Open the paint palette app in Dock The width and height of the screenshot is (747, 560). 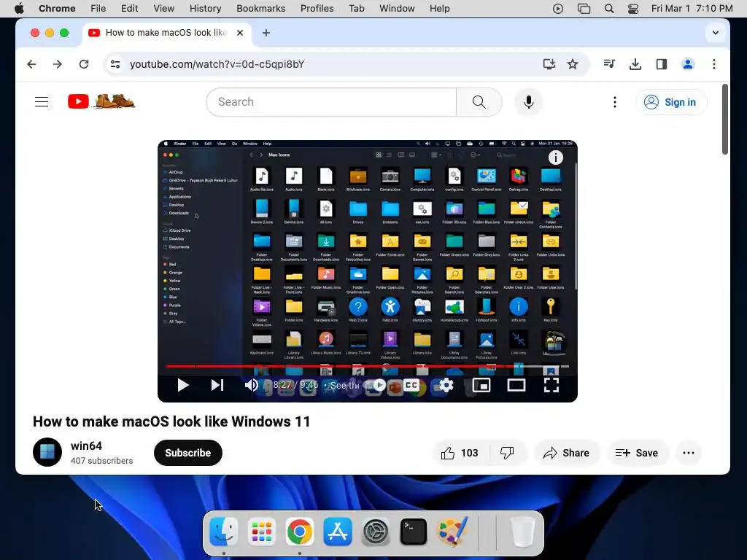click(x=452, y=532)
